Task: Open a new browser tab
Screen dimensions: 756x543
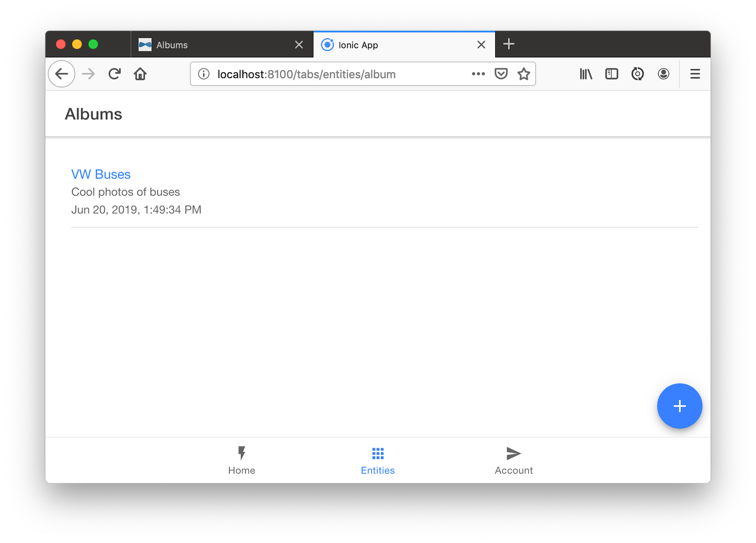Action: 508,44
